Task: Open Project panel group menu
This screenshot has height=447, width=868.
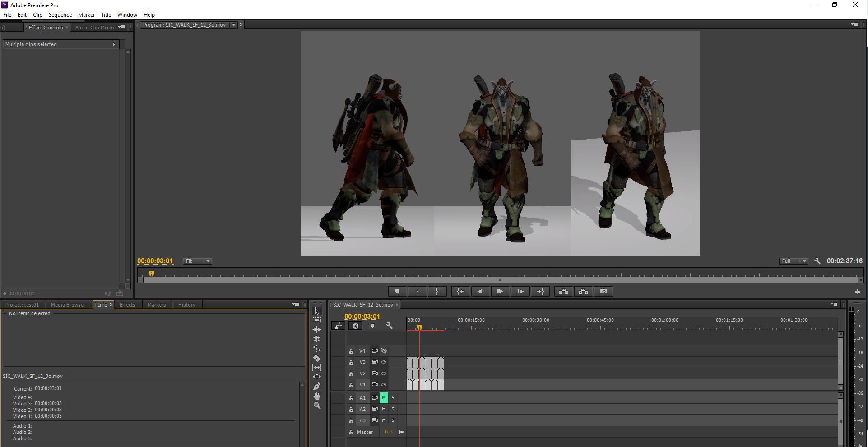Action: tap(296, 304)
